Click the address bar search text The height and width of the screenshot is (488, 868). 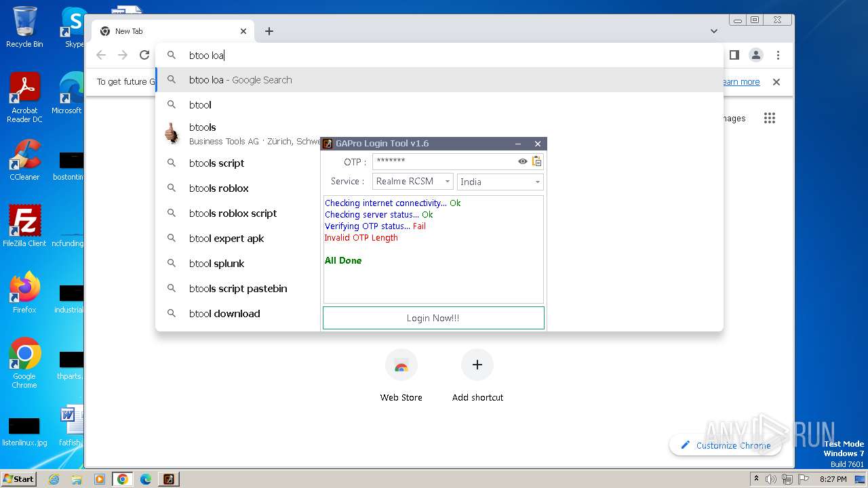point(207,56)
